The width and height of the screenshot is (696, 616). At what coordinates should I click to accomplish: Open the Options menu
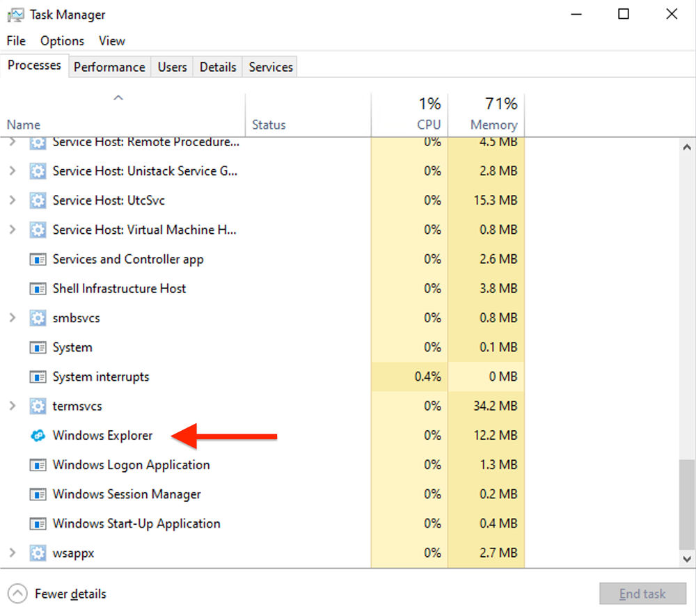[62, 40]
